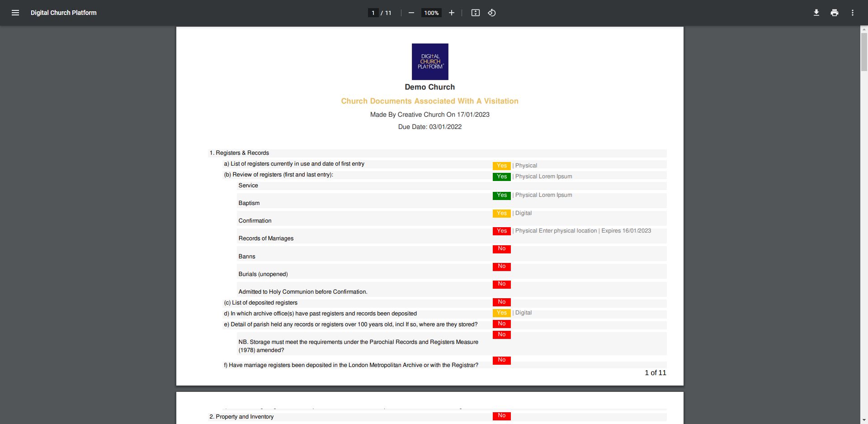The image size is (868, 424).
Task: Click the Due Date 03/01/2022 text
Action: pyautogui.click(x=430, y=127)
